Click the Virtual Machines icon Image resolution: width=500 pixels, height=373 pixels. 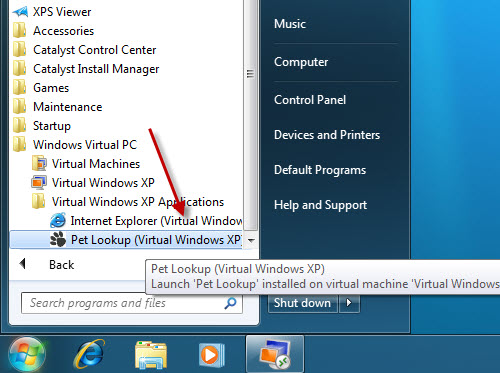click(x=39, y=163)
